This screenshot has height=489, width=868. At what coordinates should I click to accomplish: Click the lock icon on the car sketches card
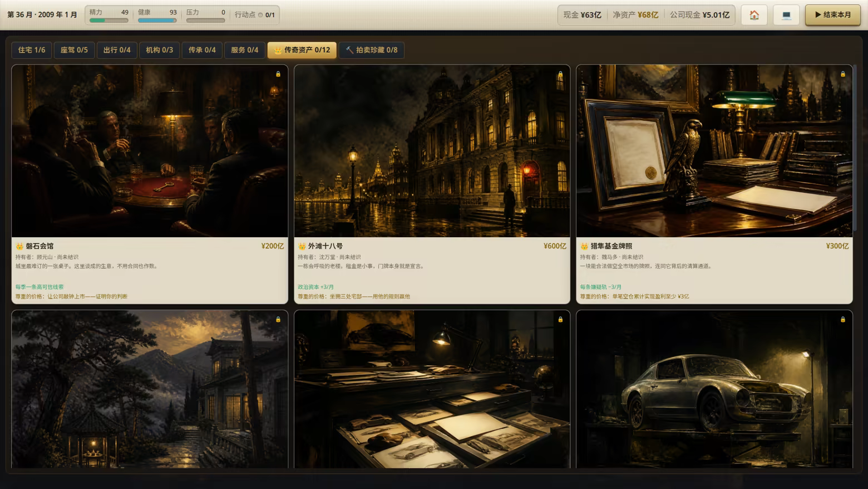560,320
